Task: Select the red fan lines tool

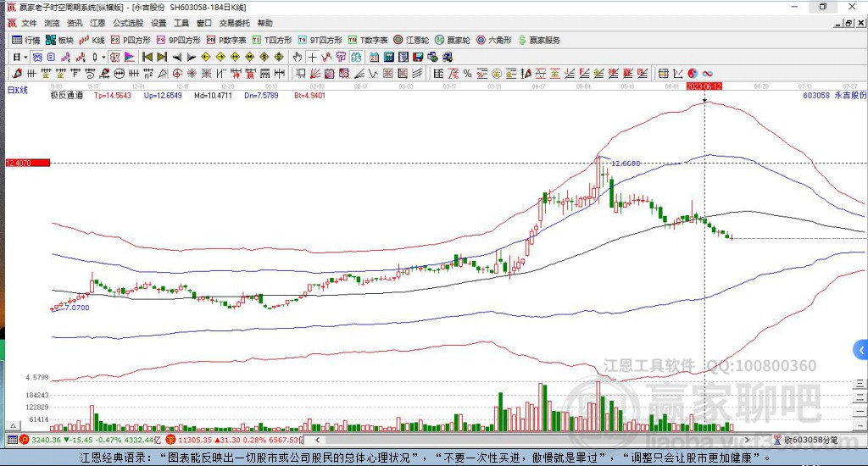Action: click(315, 73)
